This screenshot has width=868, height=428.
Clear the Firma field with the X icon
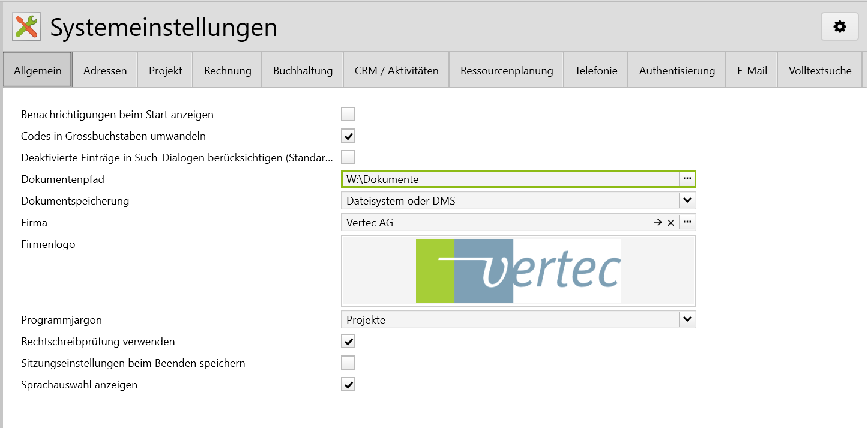pos(671,223)
